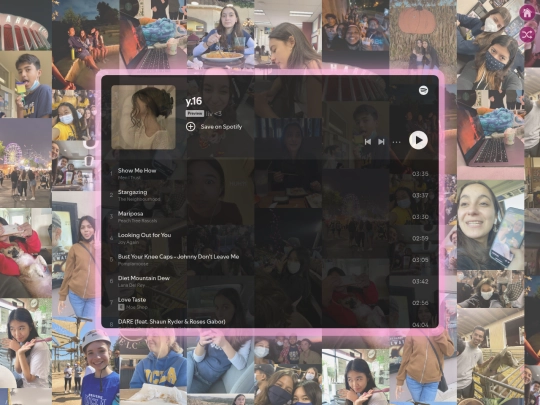Select The Neighbourhood artist name
Image resolution: width=540 pixels, height=405 pixels.
(139, 199)
